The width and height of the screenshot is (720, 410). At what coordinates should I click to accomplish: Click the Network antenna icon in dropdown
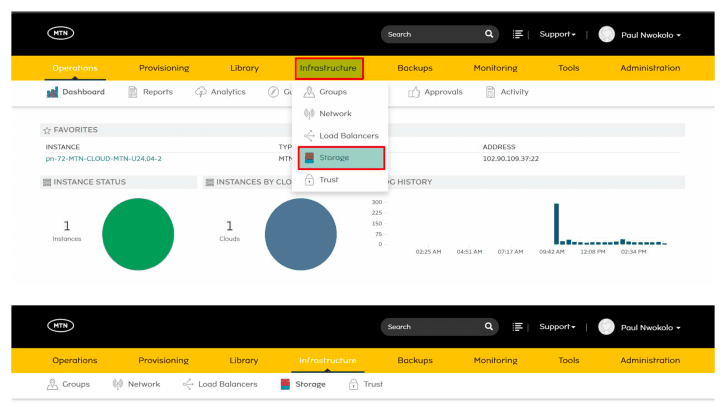click(x=309, y=113)
